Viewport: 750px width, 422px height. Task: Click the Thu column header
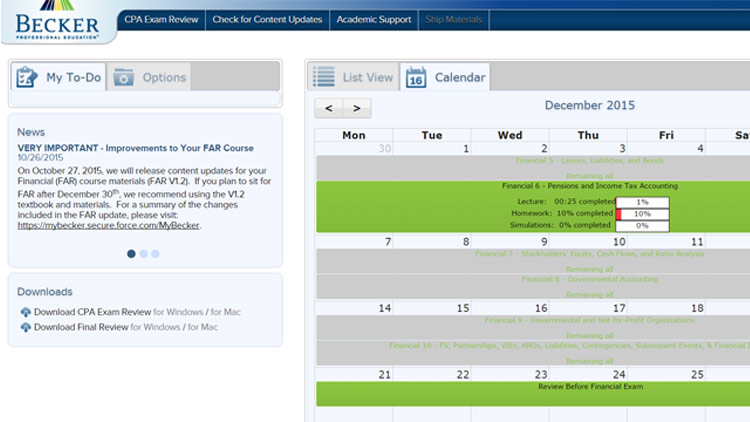pyautogui.click(x=588, y=135)
